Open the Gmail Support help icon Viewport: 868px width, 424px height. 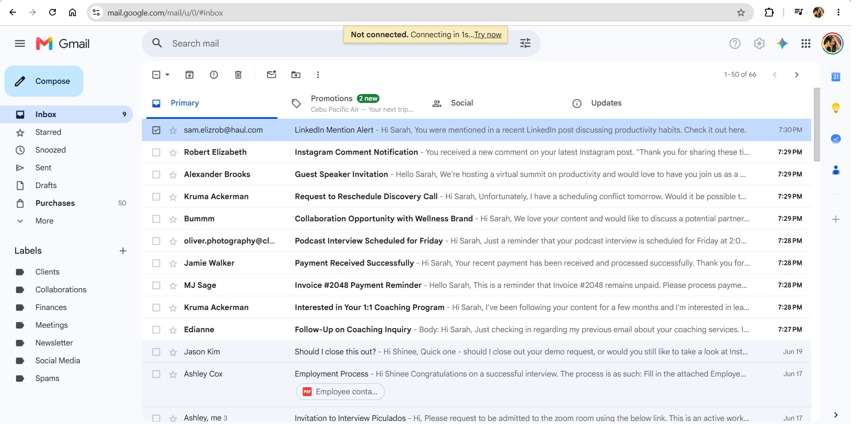(735, 43)
